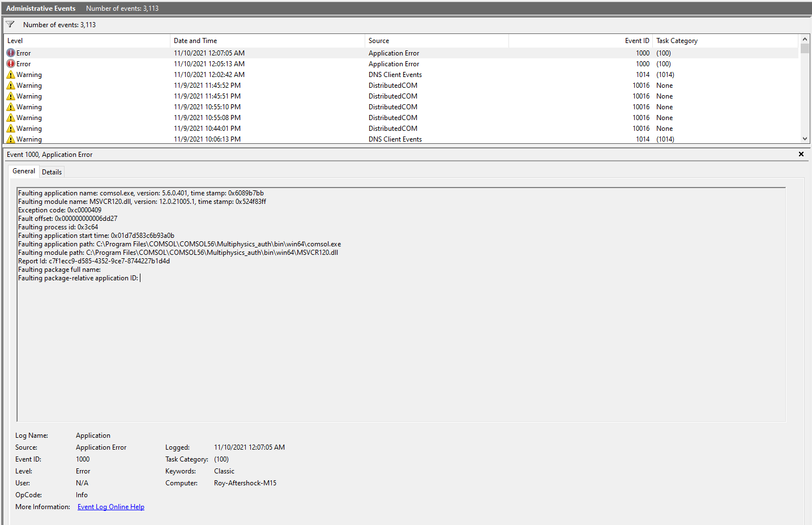The height and width of the screenshot is (525, 812).
Task: Sort list by Event ID column
Action: 580,41
